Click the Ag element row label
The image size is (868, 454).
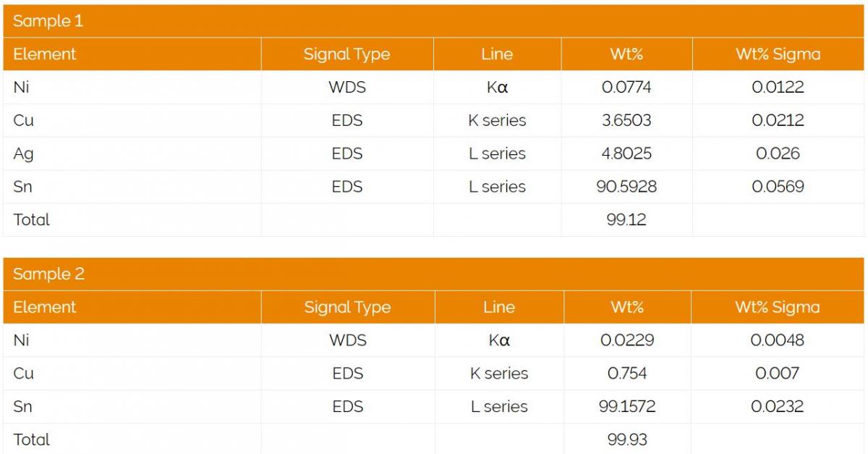click(x=24, y=154)
